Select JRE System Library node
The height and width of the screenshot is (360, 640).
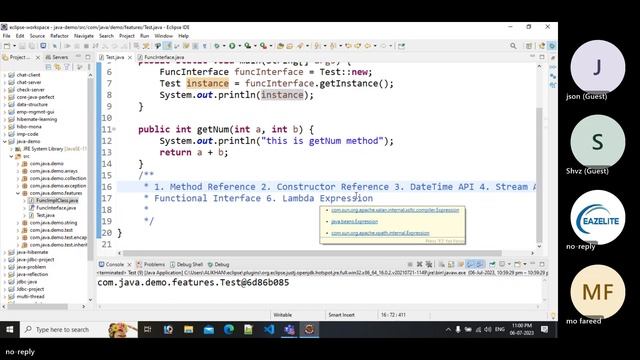(x=51, y=149)
